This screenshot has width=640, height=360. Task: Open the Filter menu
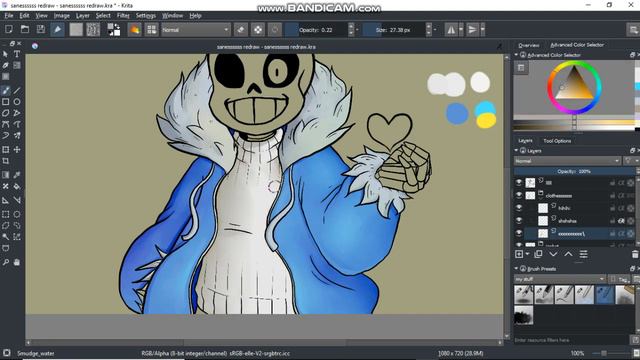tap(123, 16)
